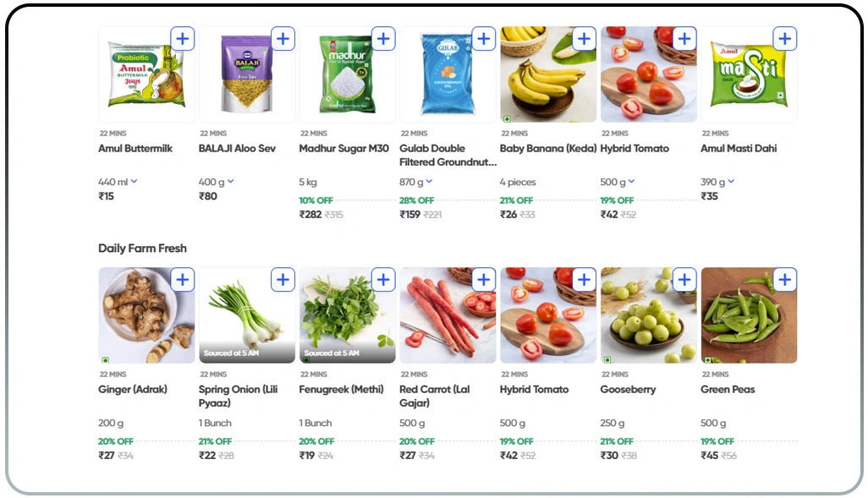Add Baby Banana (Kela) to cart

click(x=584, y=39)
